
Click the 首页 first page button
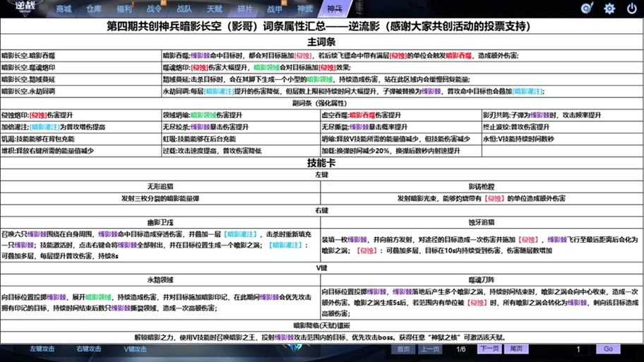point(403,349)
